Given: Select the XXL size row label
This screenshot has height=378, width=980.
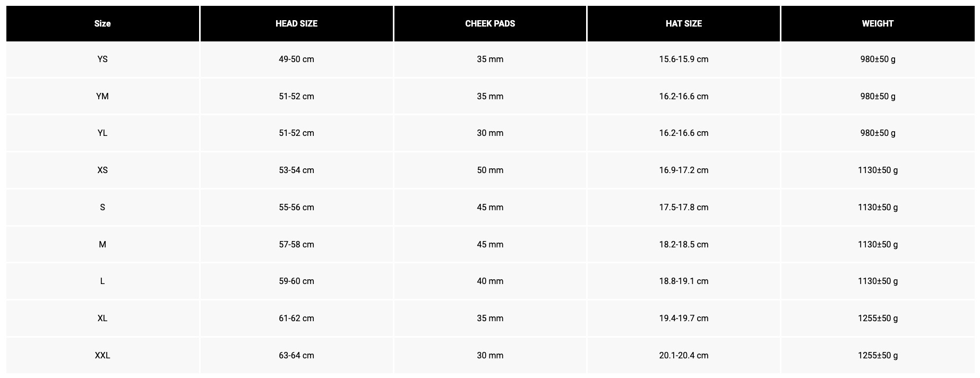Looking at the screenshot, I should (x=102, y=355).
